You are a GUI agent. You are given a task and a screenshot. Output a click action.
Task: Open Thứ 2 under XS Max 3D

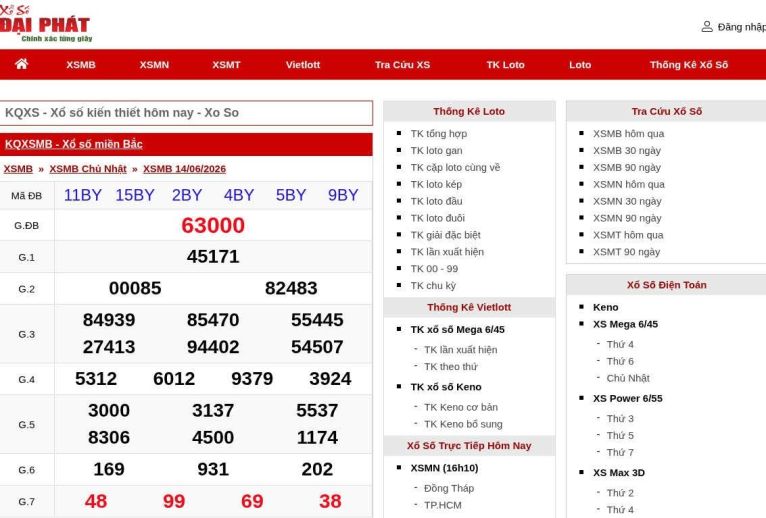tap(620, 493)
